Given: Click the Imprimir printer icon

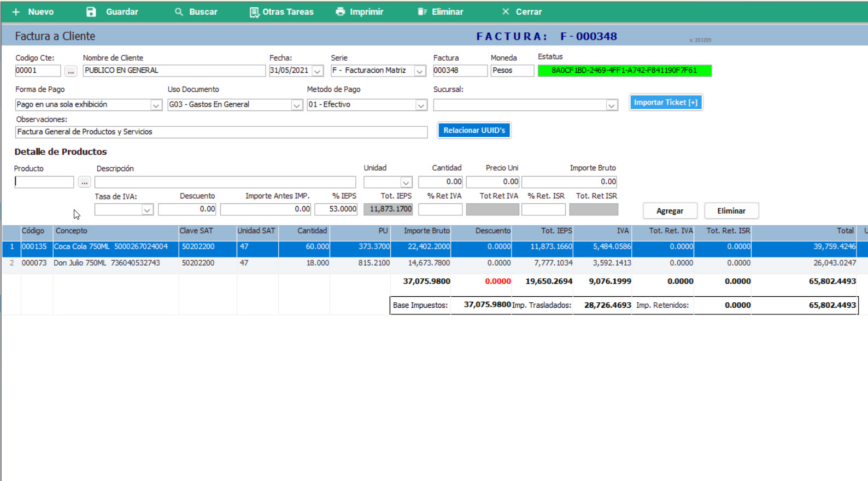Looking at the screenshot, I should coord(341,12).
